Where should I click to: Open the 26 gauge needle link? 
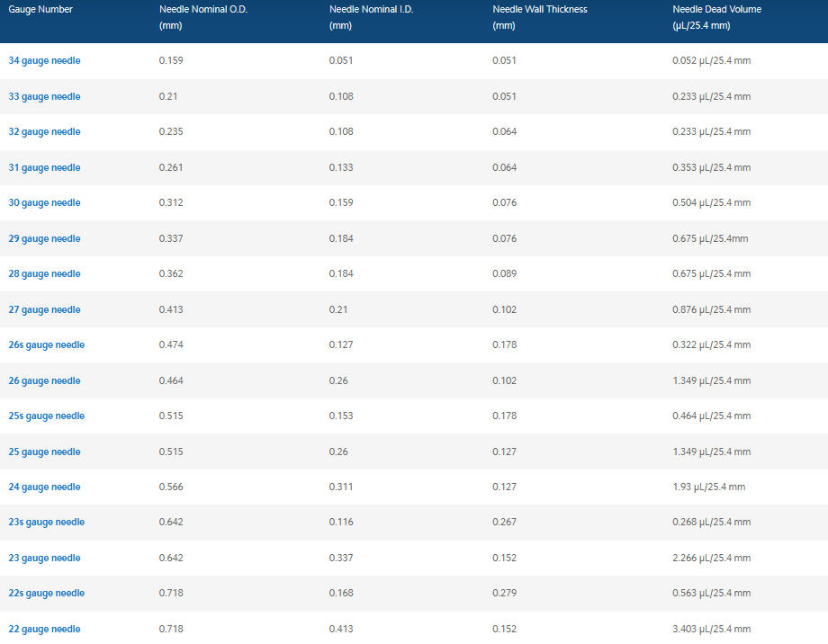coord(44,380)
